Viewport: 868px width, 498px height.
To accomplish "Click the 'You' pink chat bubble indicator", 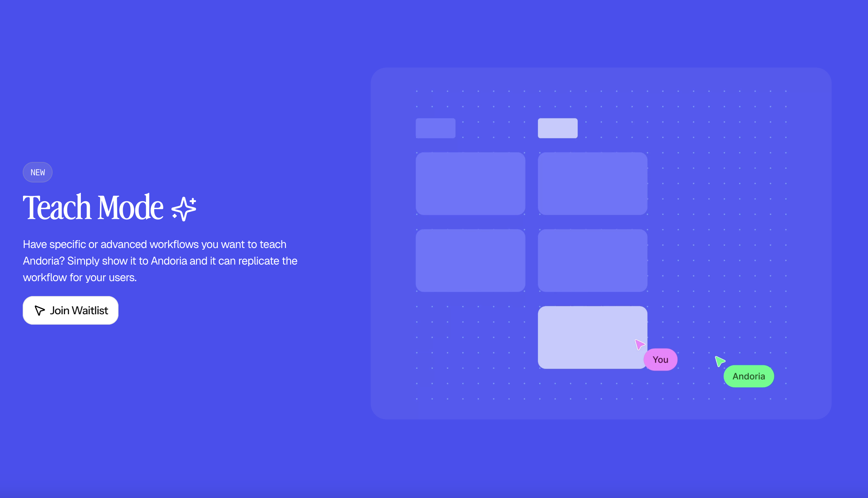I will click(661, 360).
